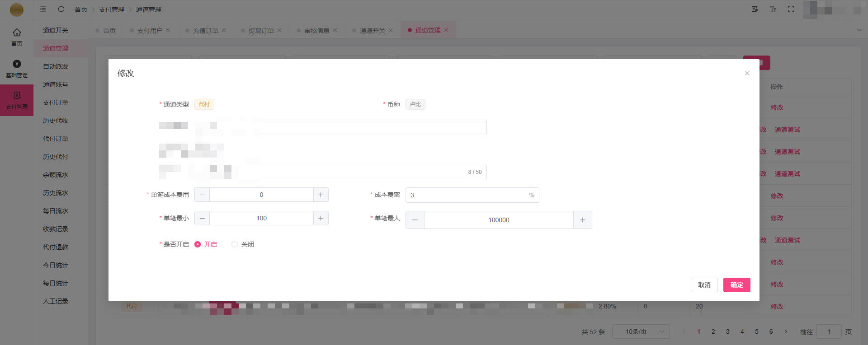Click the 成本费率 input field
Screen dimensions: 868x345
point(466,195)
